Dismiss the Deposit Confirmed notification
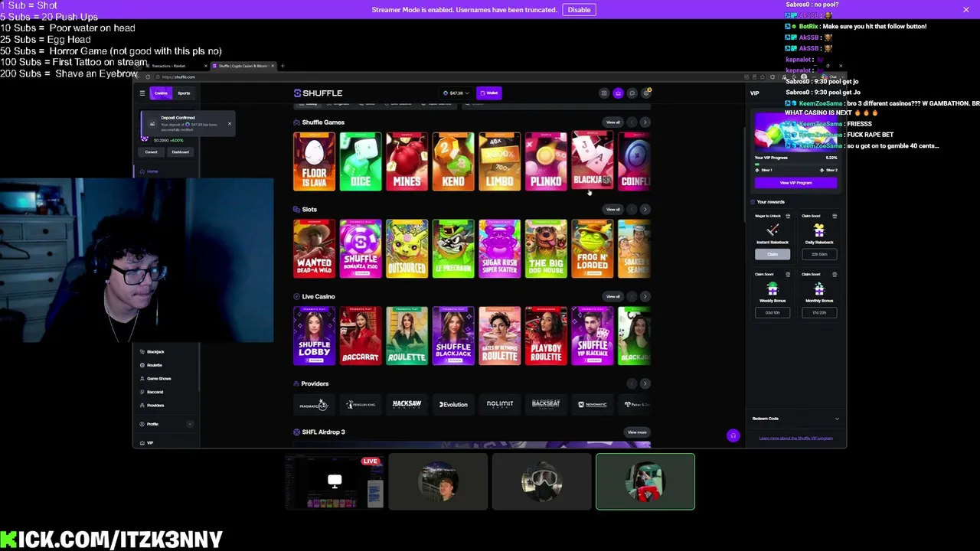The height and width of the screenshot is (551, 980). [229, 124]
